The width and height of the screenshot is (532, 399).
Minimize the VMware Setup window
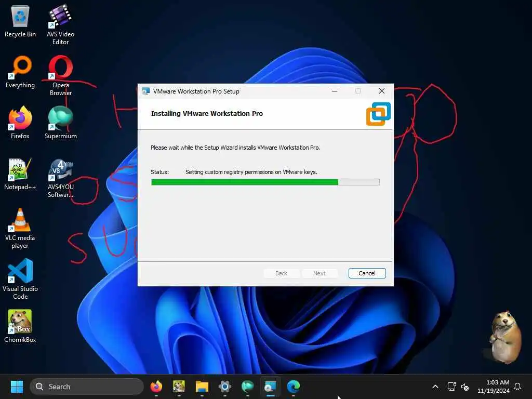click(335, 91)
